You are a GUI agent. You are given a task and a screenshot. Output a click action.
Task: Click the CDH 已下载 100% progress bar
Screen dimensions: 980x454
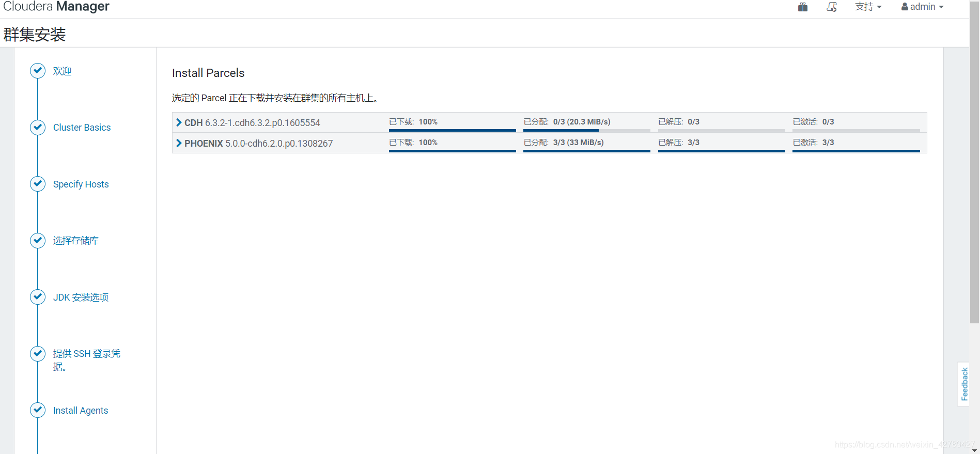pos(452,130)
